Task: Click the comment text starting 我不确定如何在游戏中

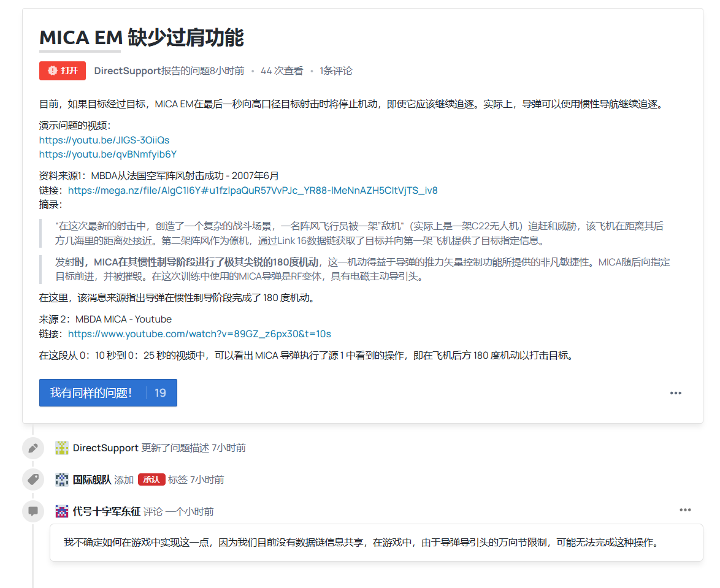Action: point(362,543)
